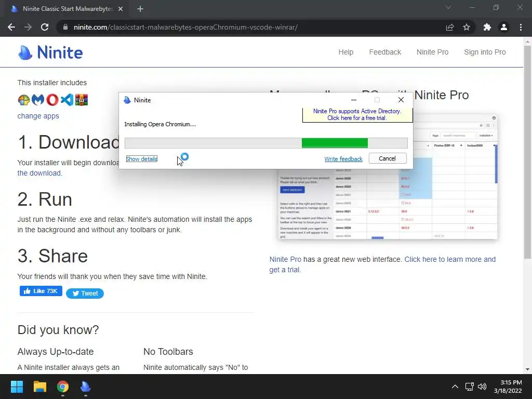This screenshot has height=399, width=532.
Task: Open the Chrome three-dot menu
Action: click(521, 27)
